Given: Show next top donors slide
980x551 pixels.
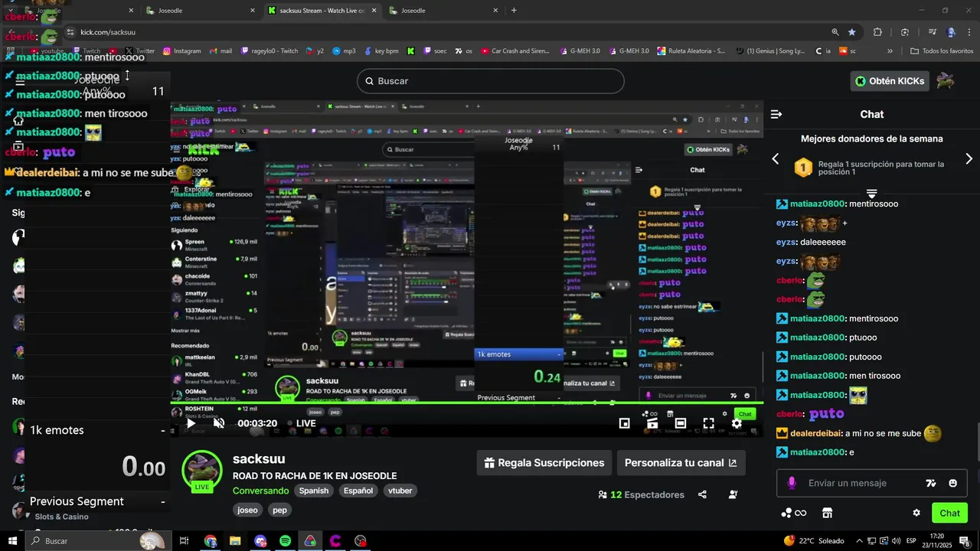Looking at the screenshot, I should click(969, 158).
